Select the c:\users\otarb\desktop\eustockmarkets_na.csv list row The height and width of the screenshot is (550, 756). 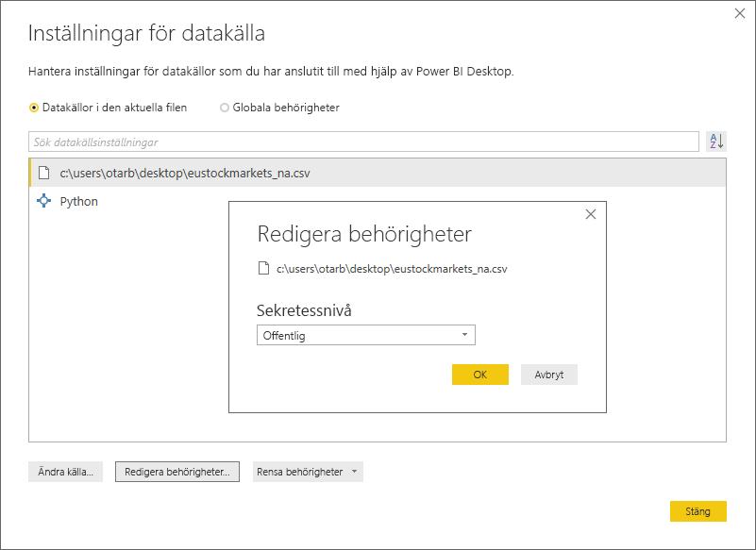pos(378,173)
